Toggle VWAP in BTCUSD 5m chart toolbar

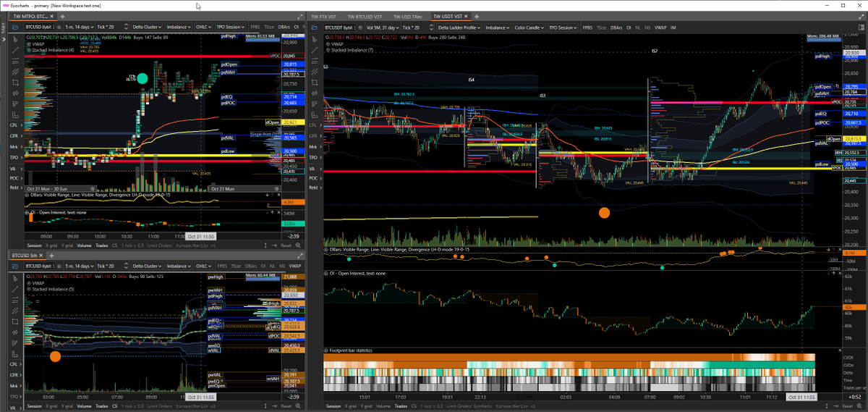pyautogui.click(x=294, y=266)
